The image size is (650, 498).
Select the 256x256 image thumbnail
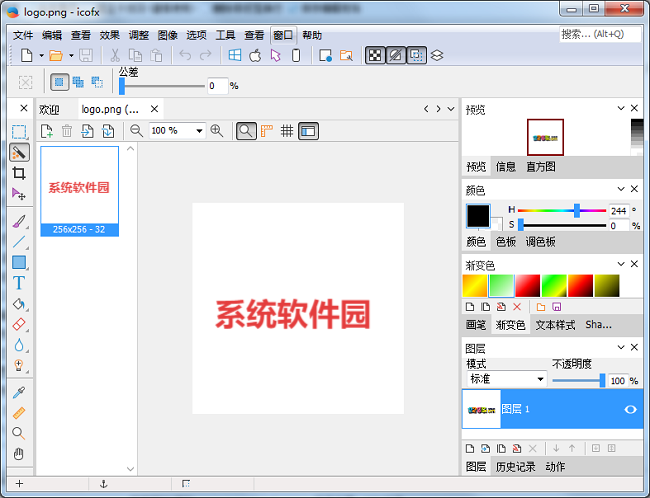(79, 190)
